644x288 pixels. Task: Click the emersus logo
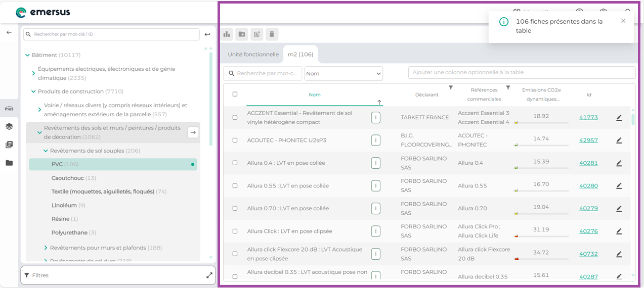43,13
